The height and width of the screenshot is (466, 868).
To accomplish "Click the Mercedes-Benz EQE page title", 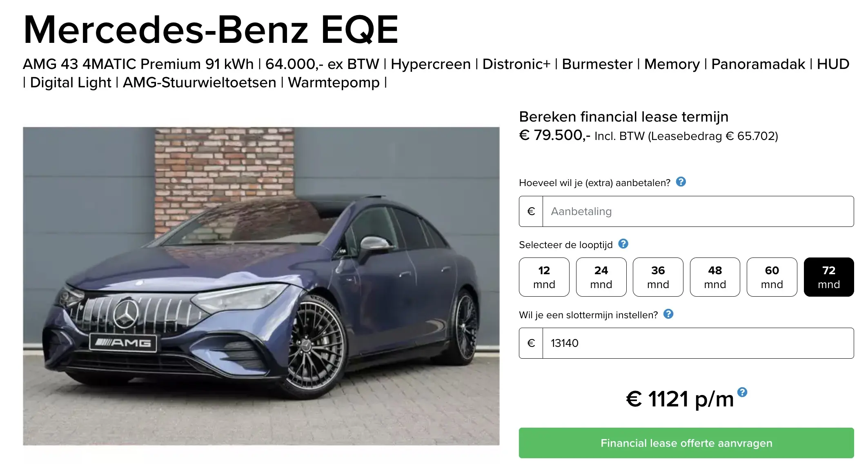I will [211, 29].
